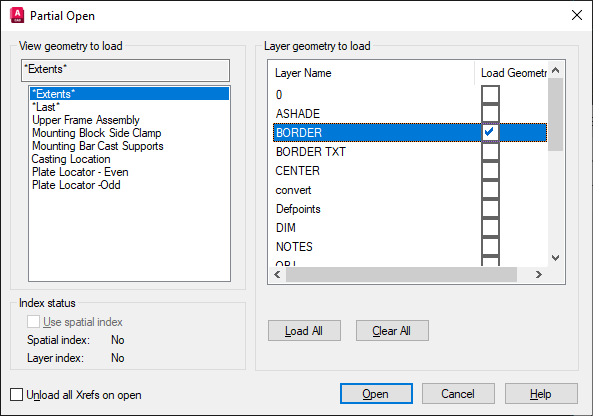Check Load Geometry for layer 0

tap(490, 94)
